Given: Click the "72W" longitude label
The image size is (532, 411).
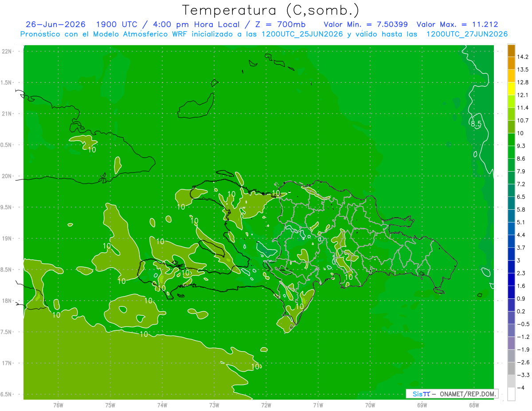Looking at the screenshot, I should coord(266,405).
